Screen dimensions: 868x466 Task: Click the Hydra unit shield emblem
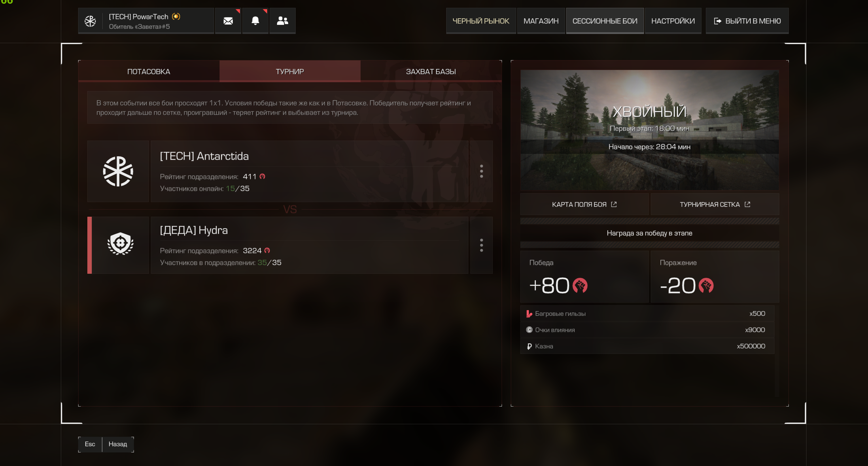click(x=120, y=244)
